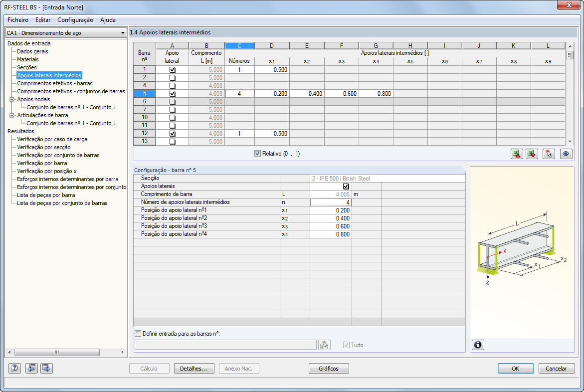Click the Gráficos button

(x=329, y=369)
